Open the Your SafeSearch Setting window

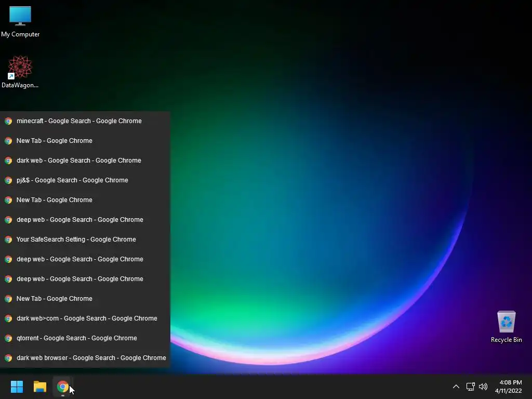(x=85, y=239)
